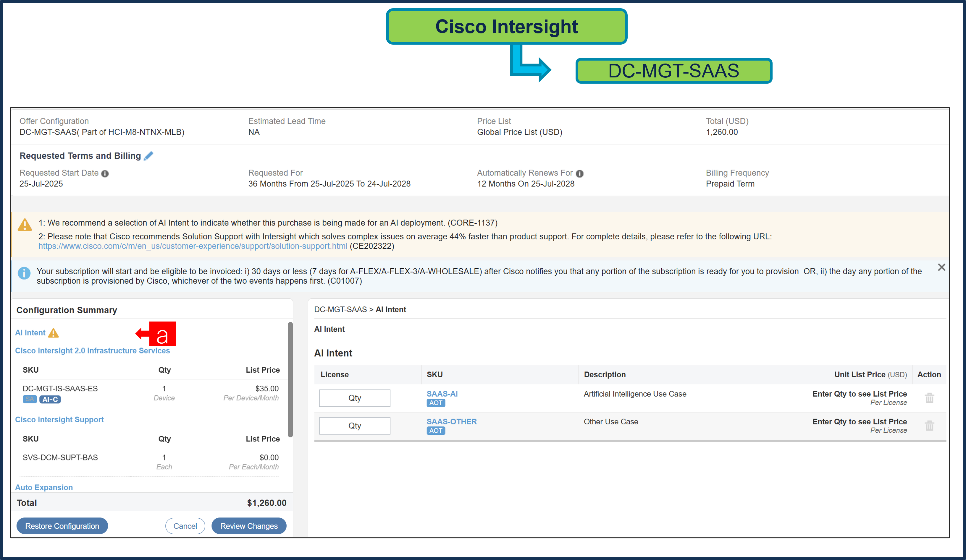Viewport: 966px width, 560px height.
Task: Dismiss the subscription notice with the X
Action: (x=941, y=267)
